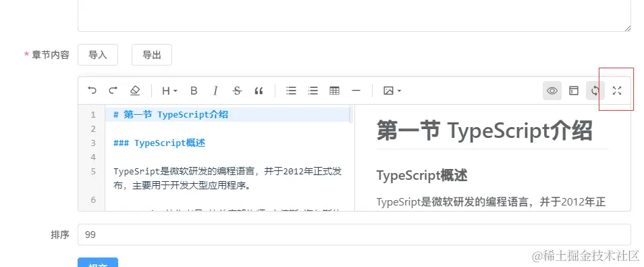Click line number 5 in the gutter
Viewport: 644px width, 267px height.
pos(93,172)
